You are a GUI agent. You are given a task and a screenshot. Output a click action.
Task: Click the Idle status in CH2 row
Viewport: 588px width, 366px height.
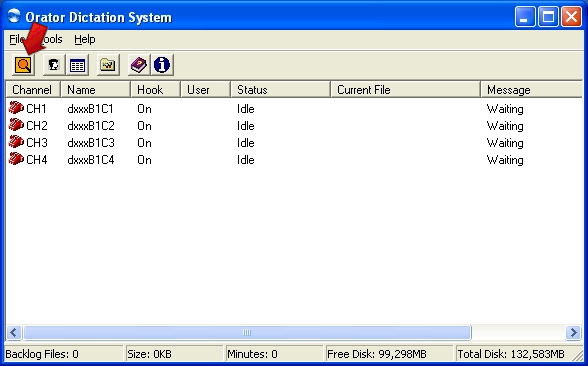point(246,126)
